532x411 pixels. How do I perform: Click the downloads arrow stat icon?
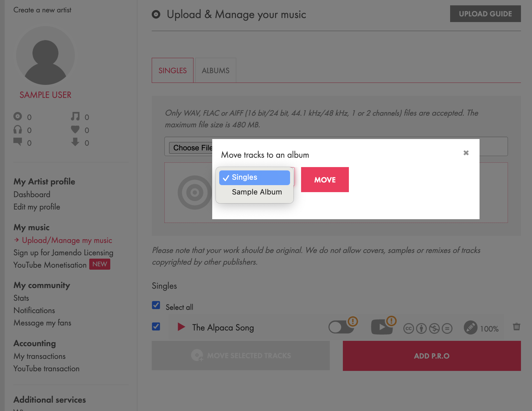pos(75,142)
